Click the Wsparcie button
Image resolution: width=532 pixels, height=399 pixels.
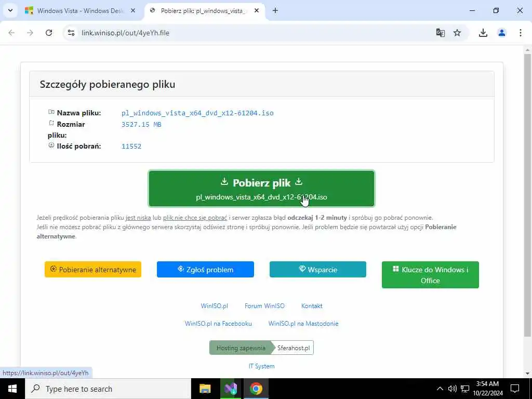tap(318, 270)
